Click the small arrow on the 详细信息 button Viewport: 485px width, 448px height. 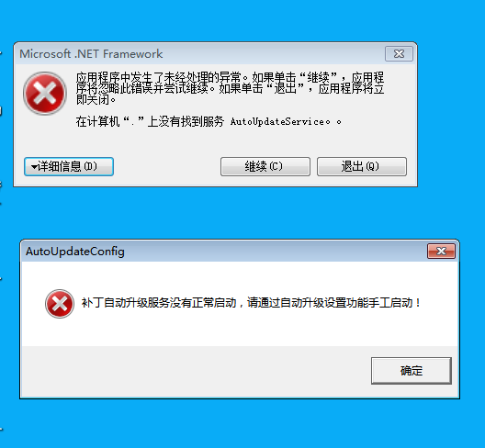tap(34, 167)
